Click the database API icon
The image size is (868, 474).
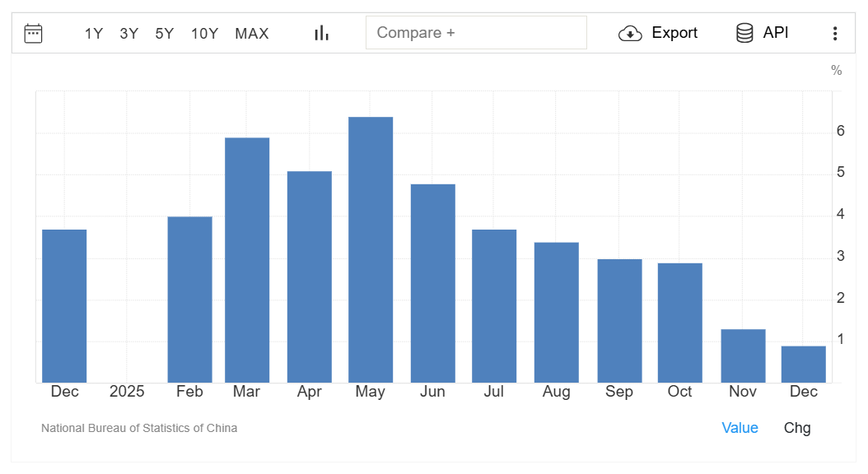tap(744, 33)
